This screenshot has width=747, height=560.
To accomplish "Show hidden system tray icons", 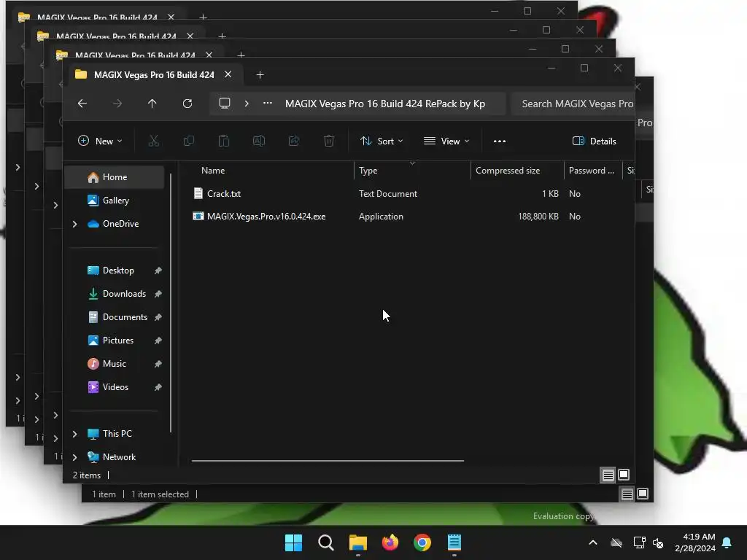I will click(593, 542).
